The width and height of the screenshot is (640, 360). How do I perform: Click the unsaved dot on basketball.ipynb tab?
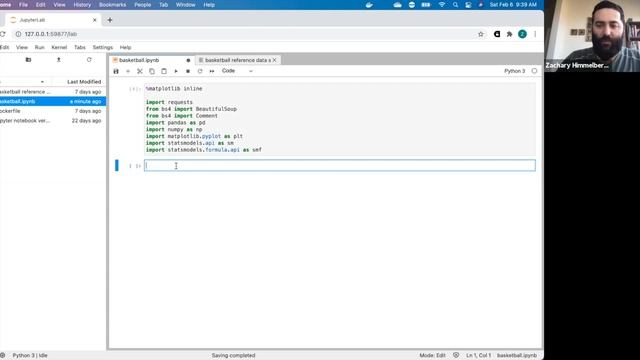tap(188, 60)
